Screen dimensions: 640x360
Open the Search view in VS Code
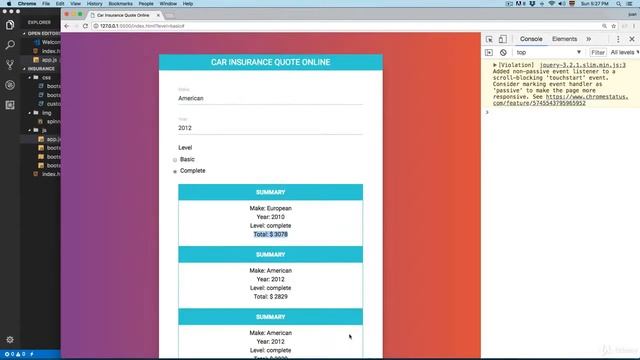10,45
